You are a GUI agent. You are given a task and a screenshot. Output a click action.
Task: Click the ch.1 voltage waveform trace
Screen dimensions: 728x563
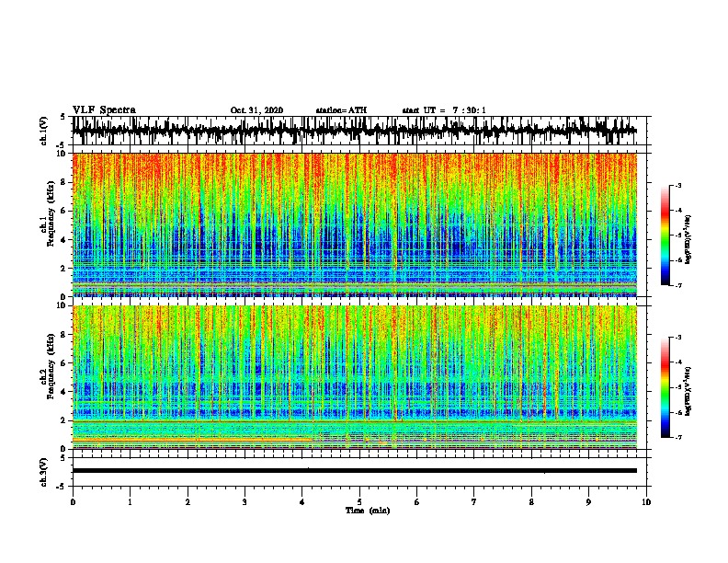(354, 131)
